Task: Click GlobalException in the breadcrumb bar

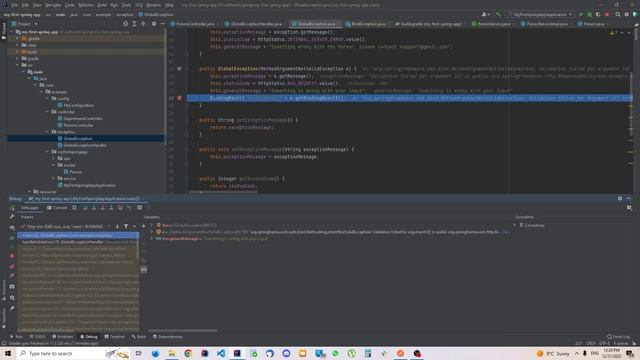Action: (156, 14)
